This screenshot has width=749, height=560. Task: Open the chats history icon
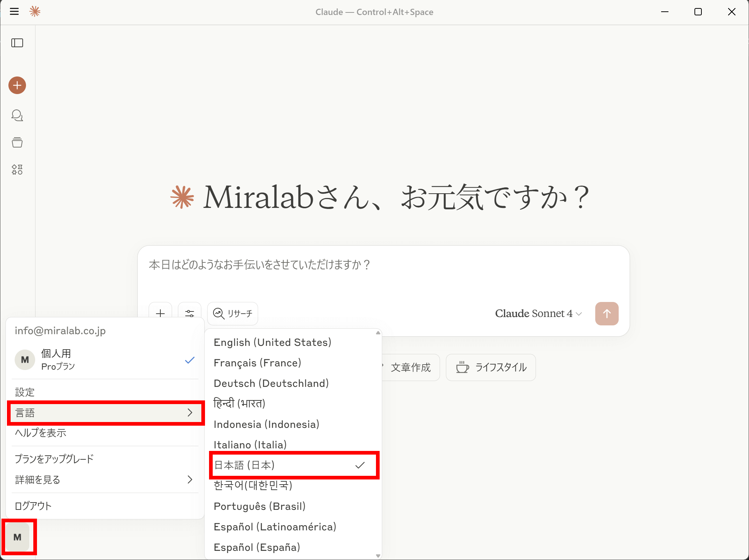point(17,115)
